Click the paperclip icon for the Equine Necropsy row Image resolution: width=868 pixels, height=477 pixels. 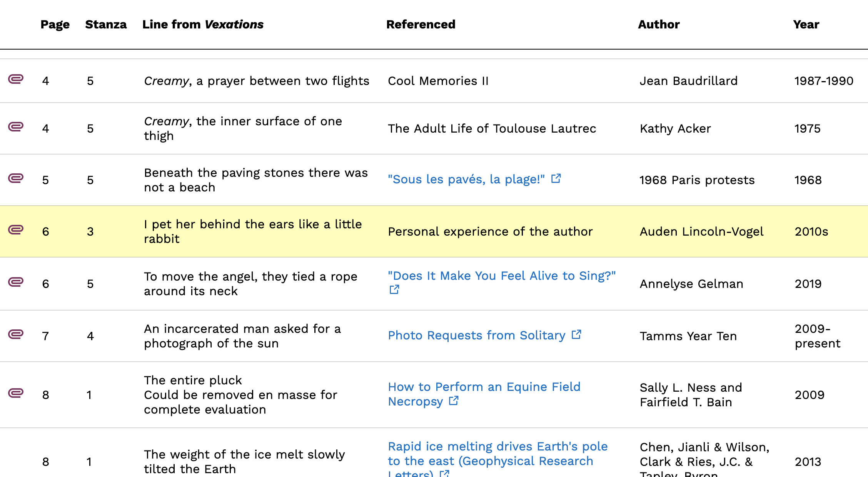coord(16,393)
